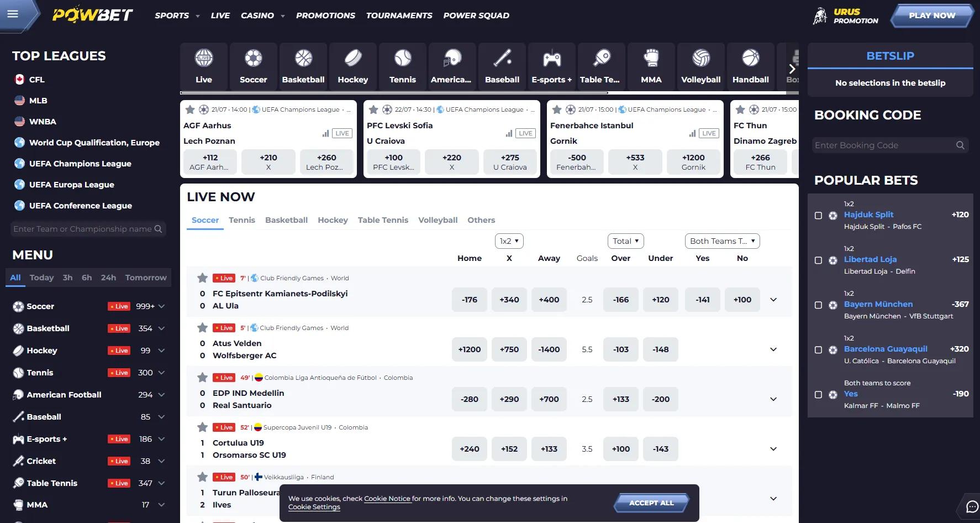
Task: Select the MMA glove icon
Action: 651,58
